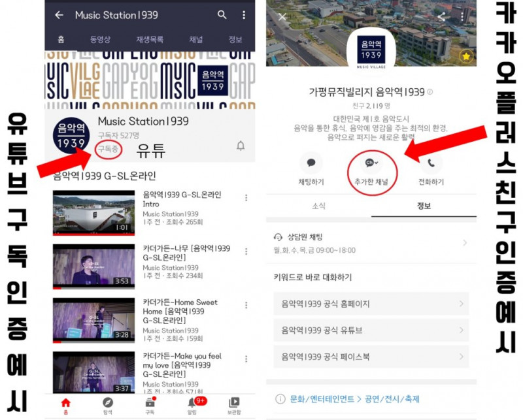Image resolution: width=523 pixels, height=420 pixels.
Task: Open Music Station 1939 channel avatar
Action: tap(71, 135)
